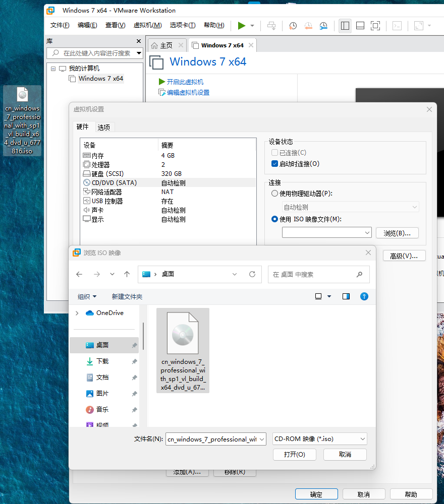The height and width of the screenshot is (504, 444).
Task: Open the view options dropdown arrow
Action: (329, 296)
